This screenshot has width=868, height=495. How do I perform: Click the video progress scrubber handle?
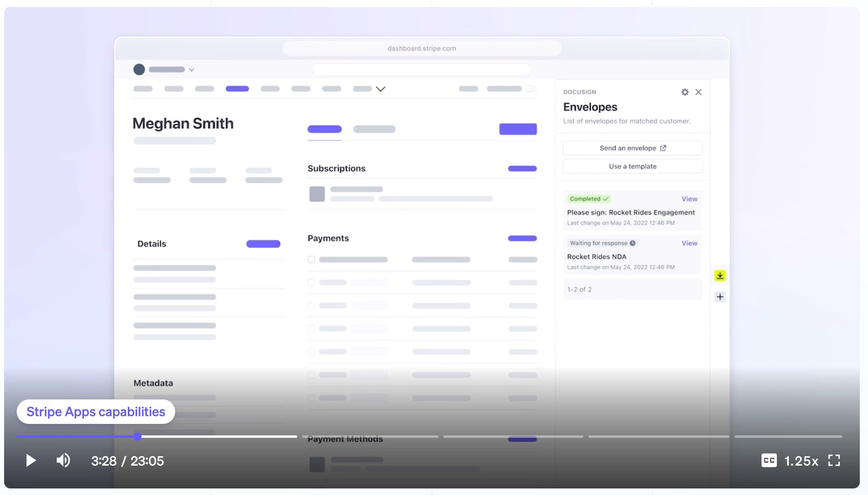(138, 437)
